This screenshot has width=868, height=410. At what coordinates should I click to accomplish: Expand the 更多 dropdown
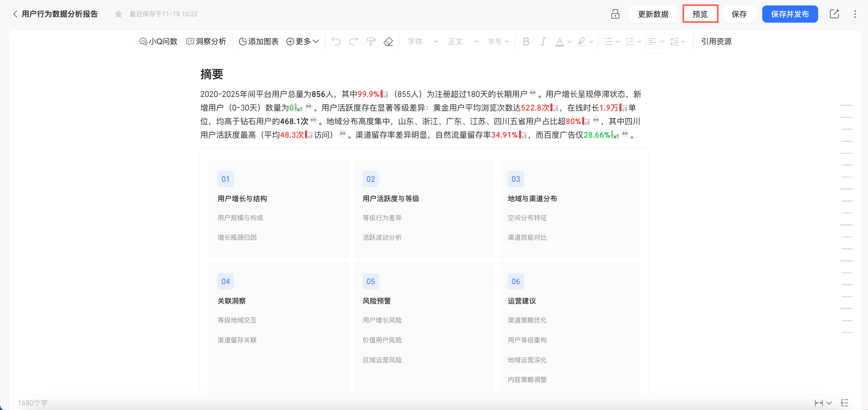302,41
